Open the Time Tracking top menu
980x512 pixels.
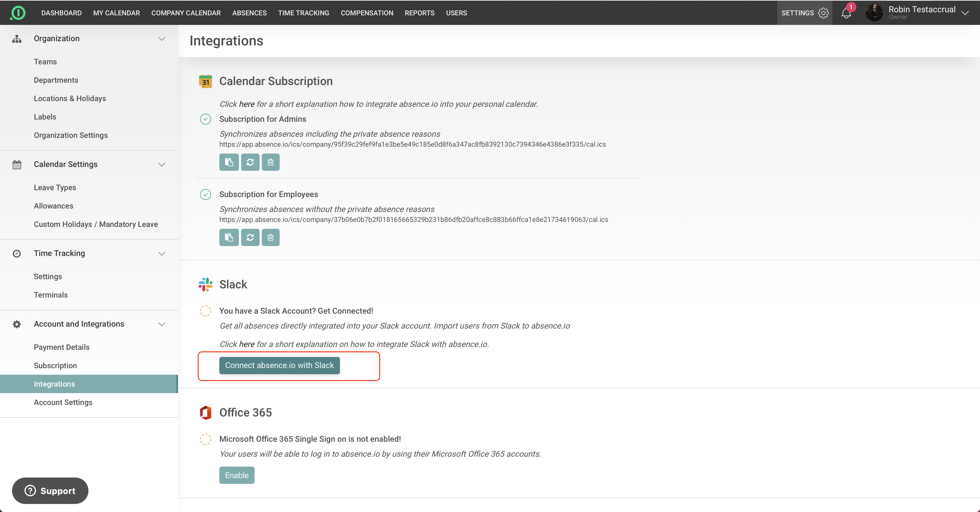pyautogui.click(x=303, y=13)
